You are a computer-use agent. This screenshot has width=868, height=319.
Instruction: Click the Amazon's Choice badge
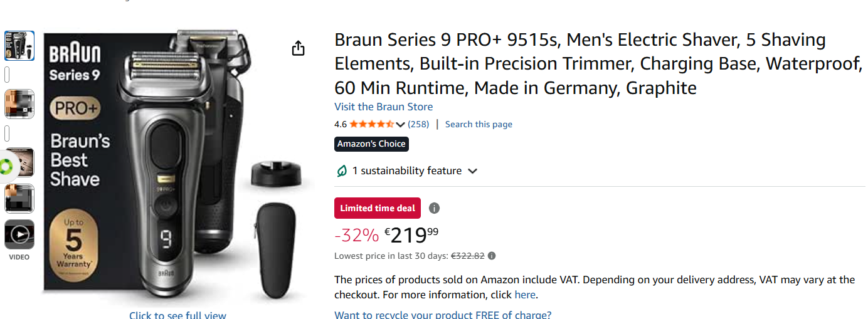[371, 144]
